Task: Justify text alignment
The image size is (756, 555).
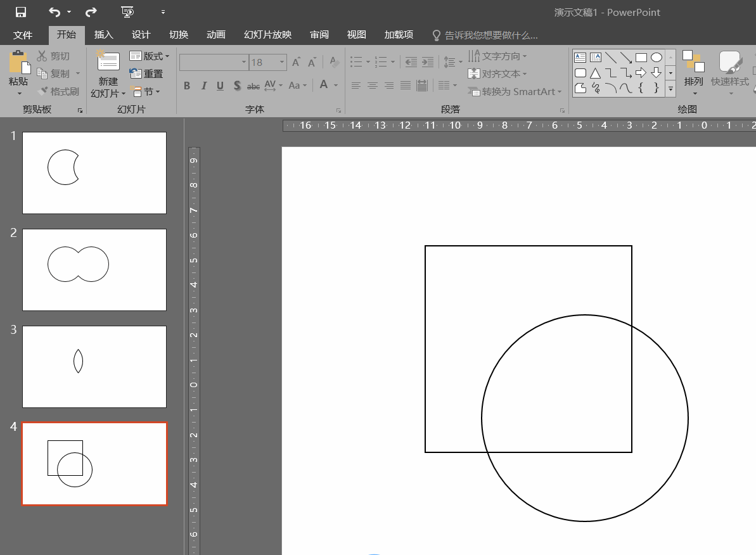Action: coord(406,86)
